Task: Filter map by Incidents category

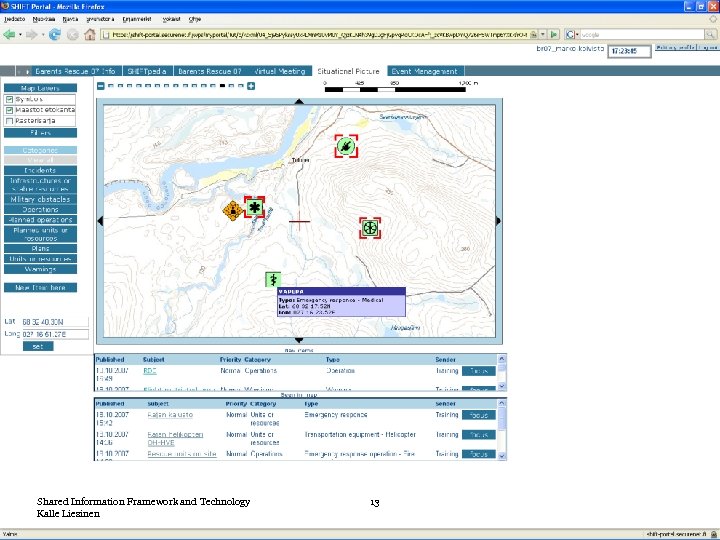Action: [40, 170]
